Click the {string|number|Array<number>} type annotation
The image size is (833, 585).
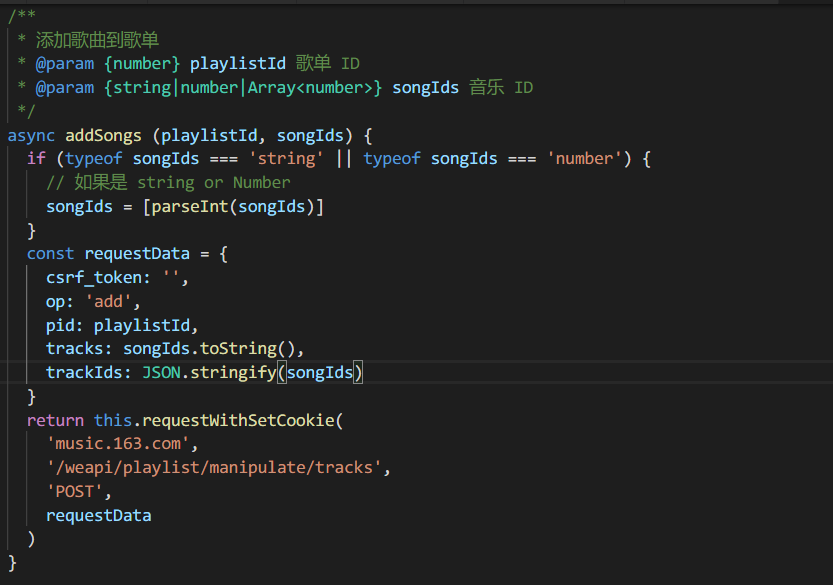(x=243, y=88)
